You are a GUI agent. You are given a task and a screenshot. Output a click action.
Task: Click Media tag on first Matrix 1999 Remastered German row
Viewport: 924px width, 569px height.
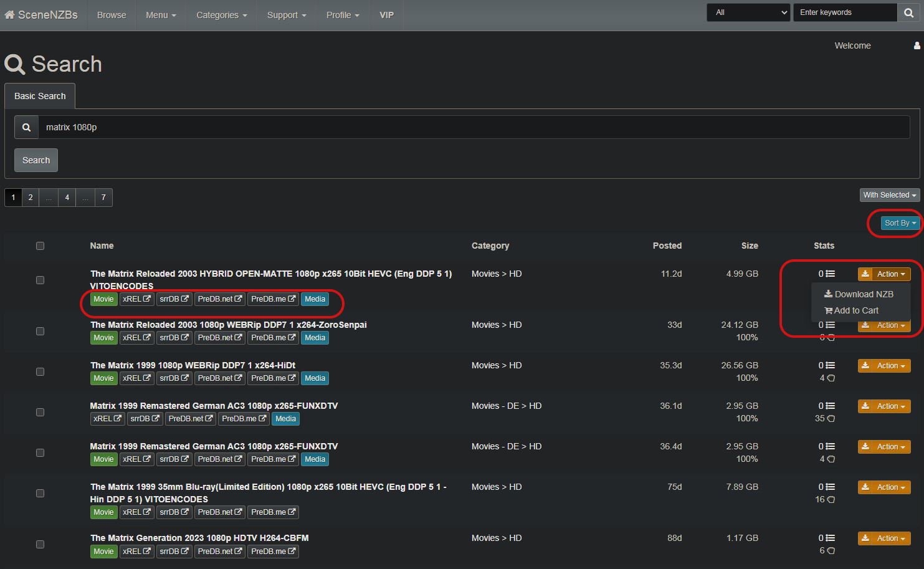pyautogui.click(x=285, y=419)
